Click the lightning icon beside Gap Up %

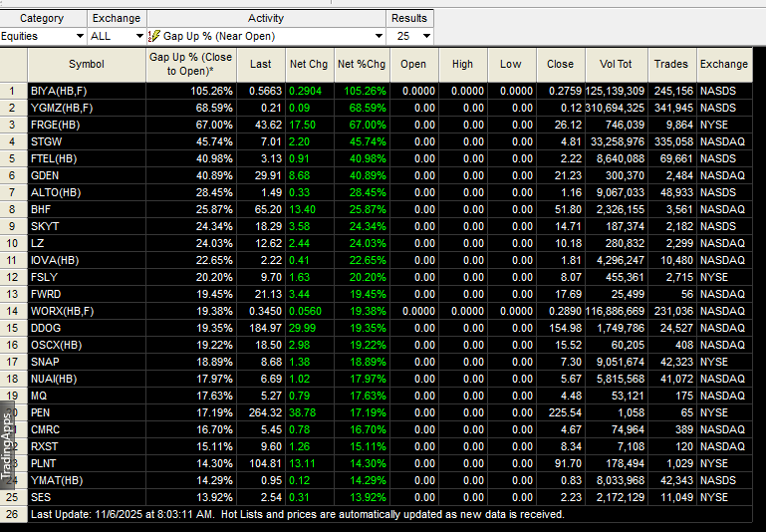(154, 36)
